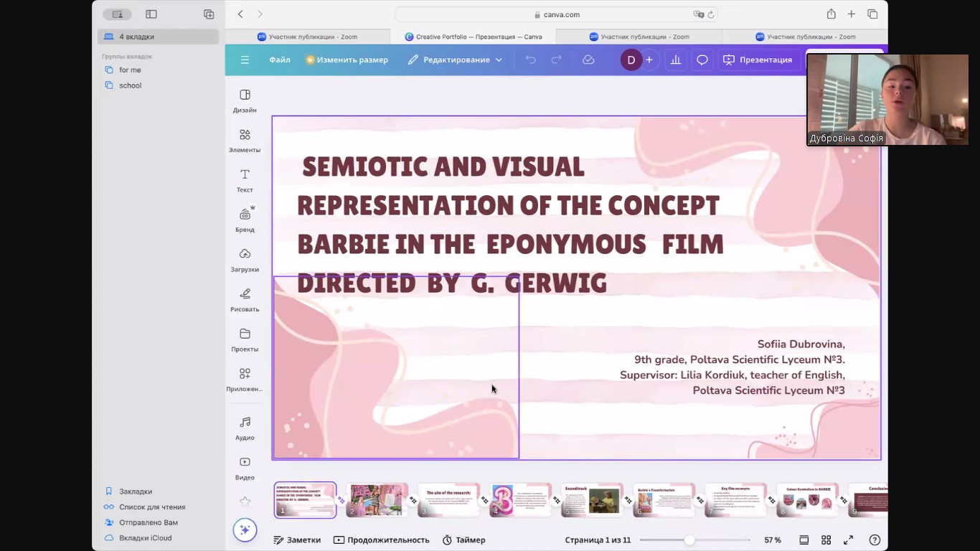Open Safari share icon

[x=831, y=14]
